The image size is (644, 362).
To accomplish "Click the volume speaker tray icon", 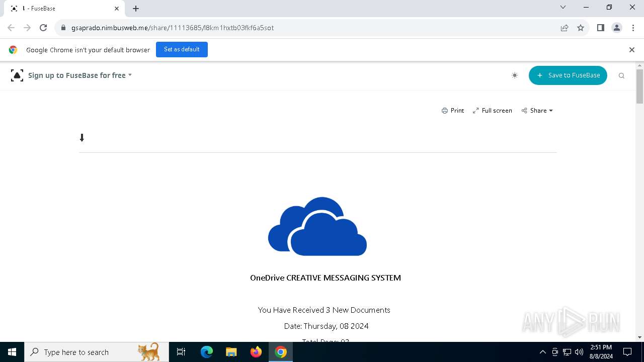I will click(x=579, y=352).
